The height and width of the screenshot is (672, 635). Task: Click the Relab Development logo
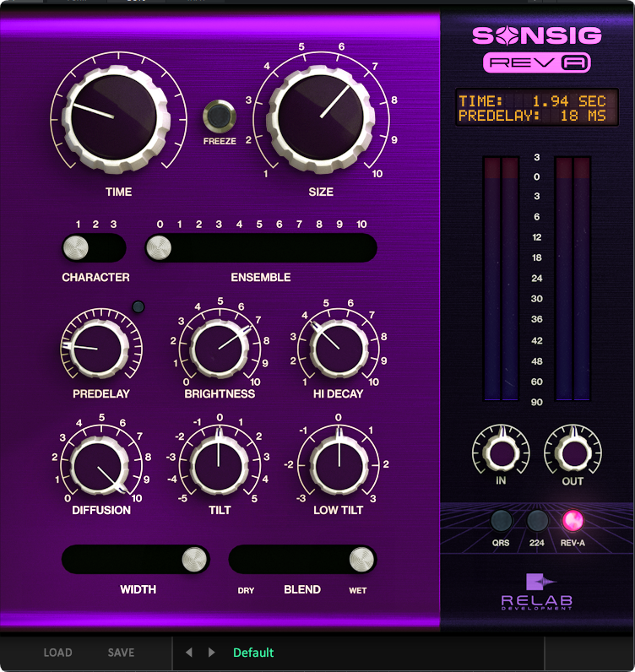[x=537, y=592]
